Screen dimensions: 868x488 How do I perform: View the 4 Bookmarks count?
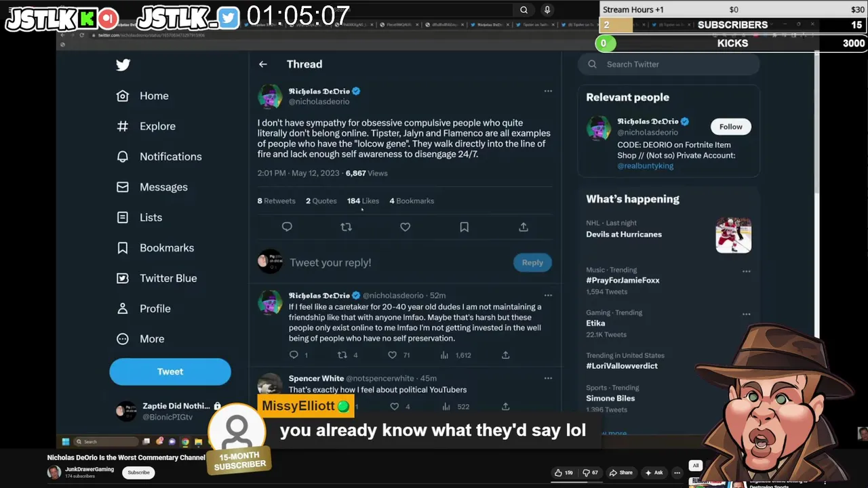pos(412,201)
